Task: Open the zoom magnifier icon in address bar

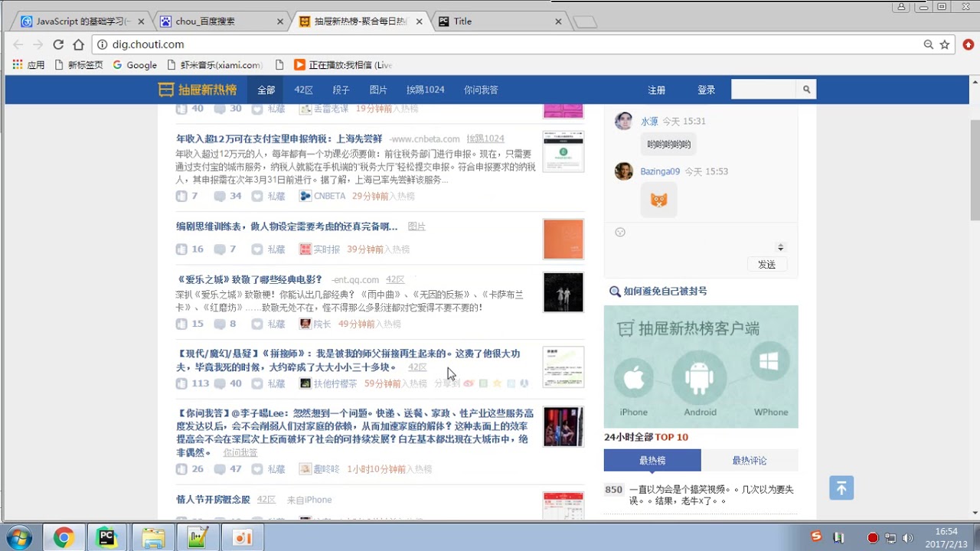Action: [928, 44]
